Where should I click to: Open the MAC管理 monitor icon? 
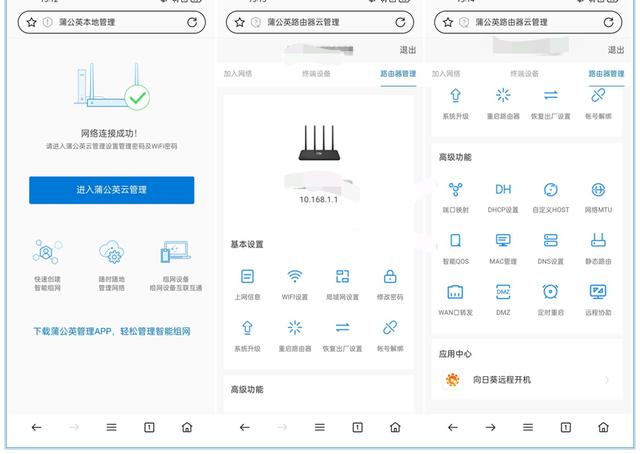coord(503,240)
